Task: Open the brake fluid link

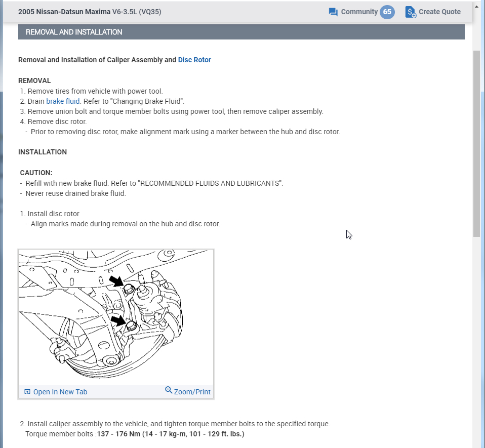Action: [x=63, y=101]
